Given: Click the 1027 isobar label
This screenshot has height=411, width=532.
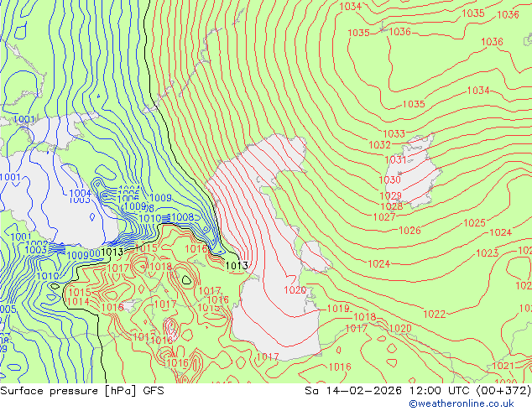Looking at the screenshot, I should coord(384,217).
